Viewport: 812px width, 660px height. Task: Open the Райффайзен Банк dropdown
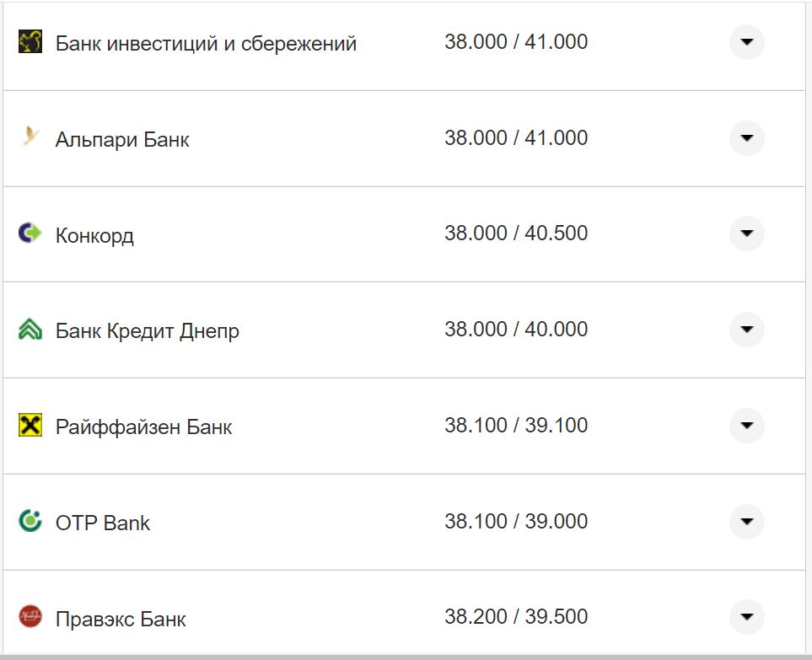[x=746, y=426]
